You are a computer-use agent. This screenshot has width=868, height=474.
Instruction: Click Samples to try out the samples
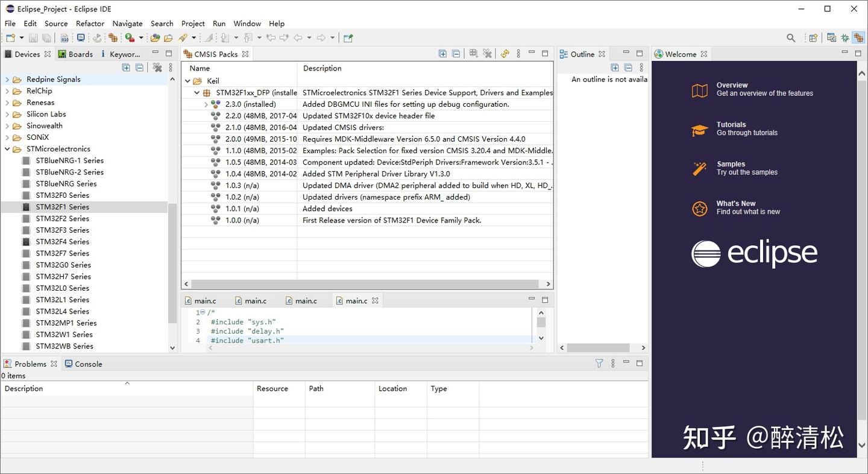coord(730,163)
